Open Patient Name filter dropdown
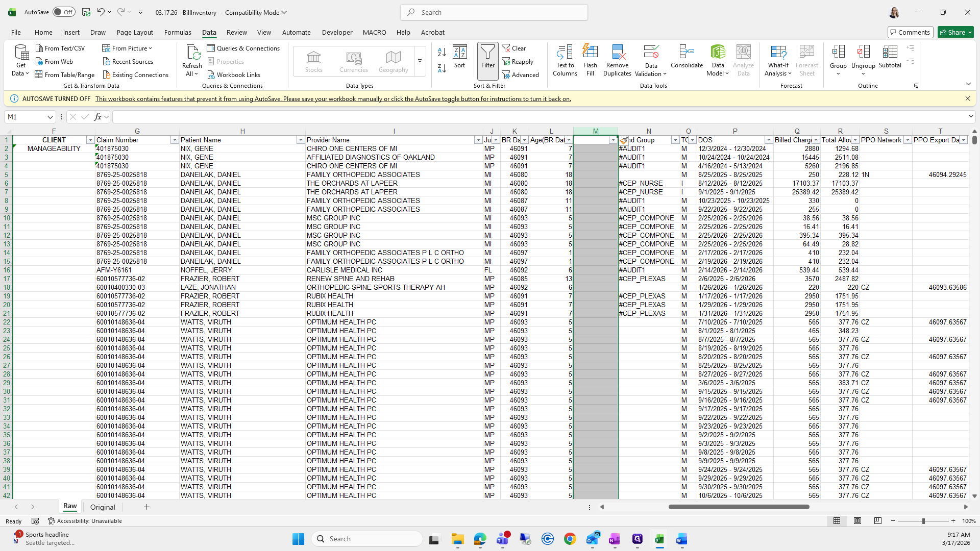980x551 pixels. (300, 140)
